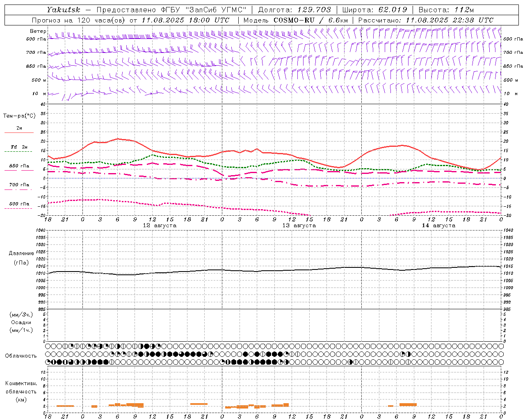The width and height of the screenshot is (525, 420).
Task: Select the 'Долгота: 129.703' longitude value
Action: (x=294, y=10)
